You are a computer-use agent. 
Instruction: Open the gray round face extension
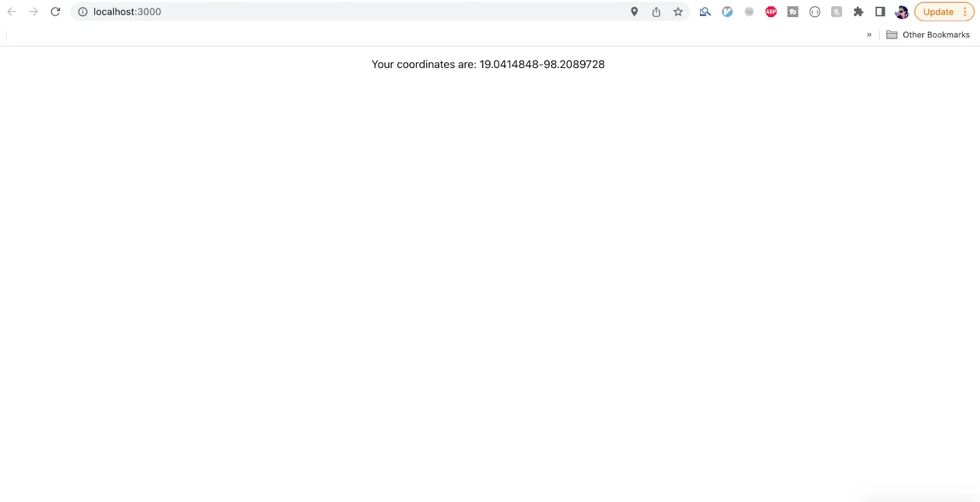coord(749,12)
